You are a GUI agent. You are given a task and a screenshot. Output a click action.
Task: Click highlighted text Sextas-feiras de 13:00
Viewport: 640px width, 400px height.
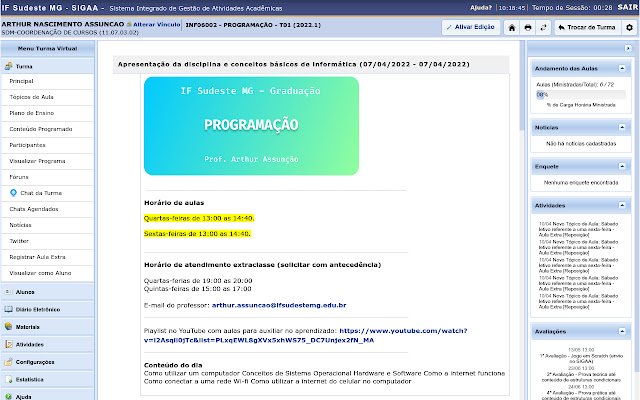point(197,233)
